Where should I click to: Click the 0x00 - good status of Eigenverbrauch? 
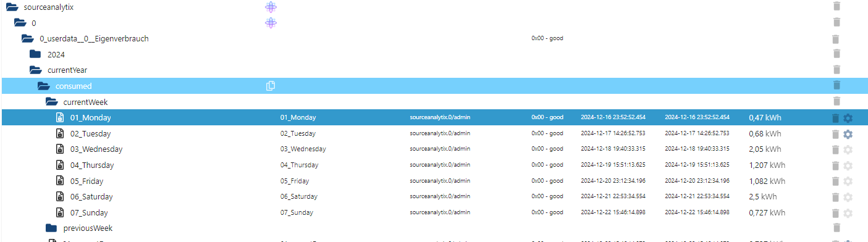[x=547, y=39]
